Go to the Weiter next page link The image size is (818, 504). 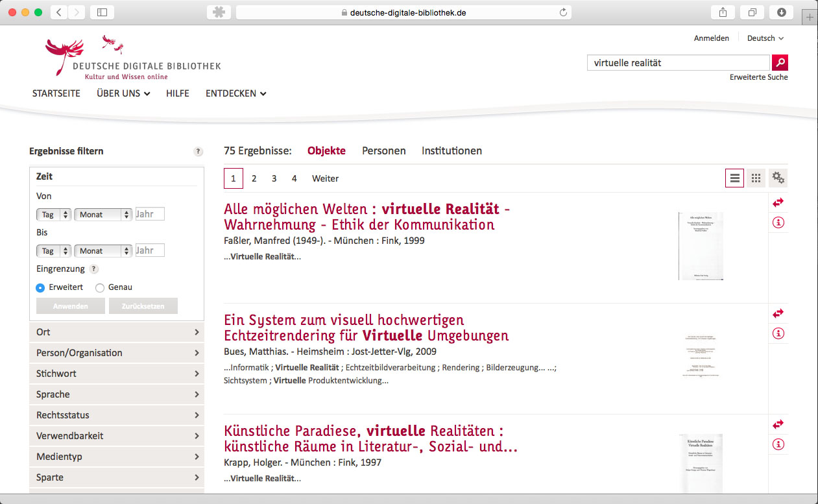[325, 178]
